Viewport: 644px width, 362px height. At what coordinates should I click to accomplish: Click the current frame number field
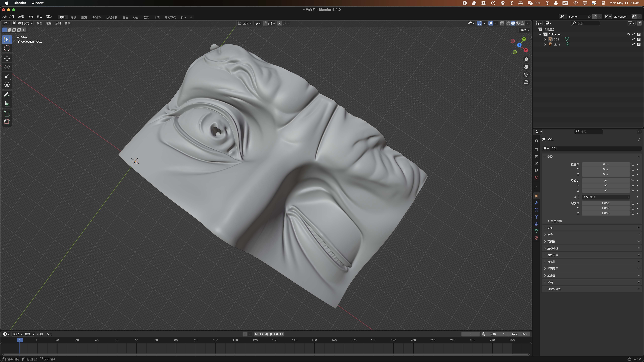(x=471, y=334)
